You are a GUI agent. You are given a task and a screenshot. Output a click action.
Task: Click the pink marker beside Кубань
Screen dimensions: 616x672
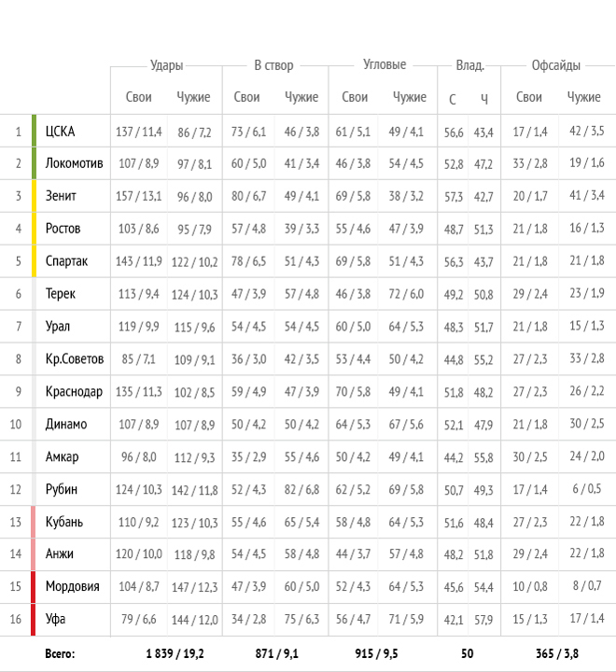pyautogui.click(x=34, y=522)
